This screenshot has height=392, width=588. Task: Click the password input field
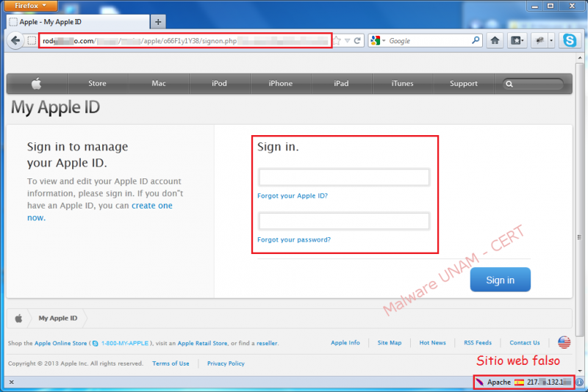coord(344,221)
